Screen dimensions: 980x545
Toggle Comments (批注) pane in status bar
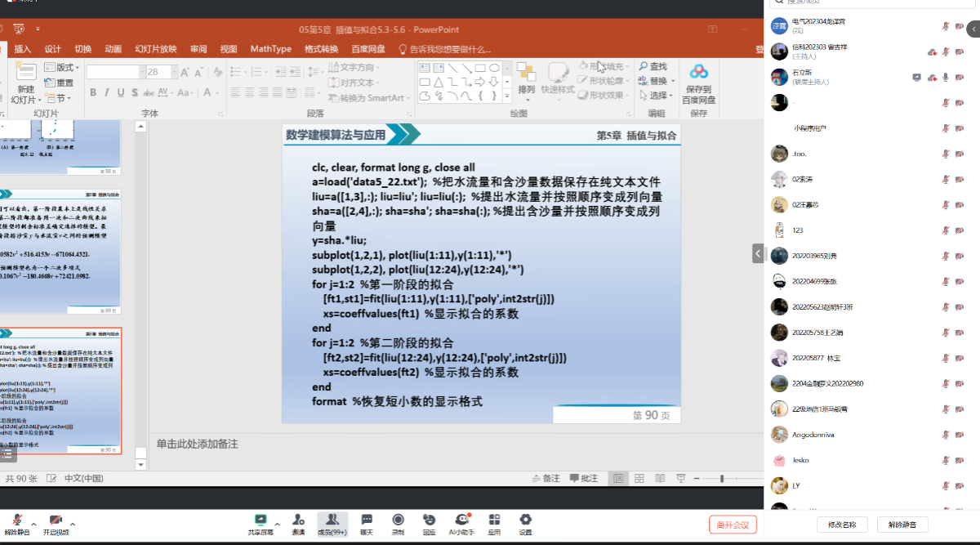[583, 478]
